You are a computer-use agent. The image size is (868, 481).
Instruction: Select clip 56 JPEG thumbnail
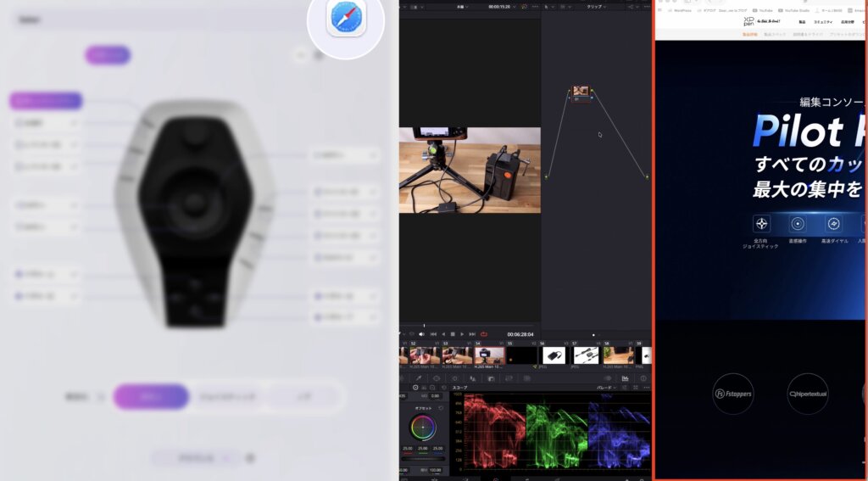point(553,355)
